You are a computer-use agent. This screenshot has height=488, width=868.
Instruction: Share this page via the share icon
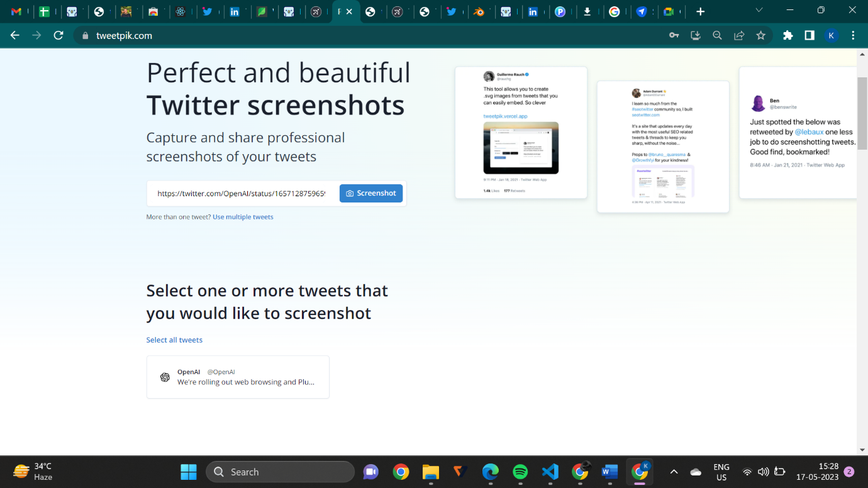click(x=739, y=36)
